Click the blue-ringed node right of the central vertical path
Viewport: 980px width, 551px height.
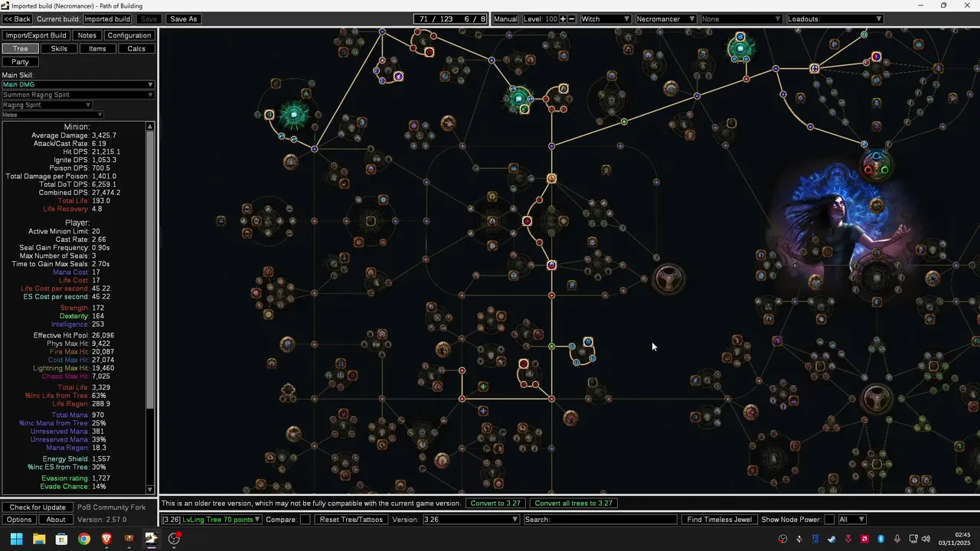point(588,342)
